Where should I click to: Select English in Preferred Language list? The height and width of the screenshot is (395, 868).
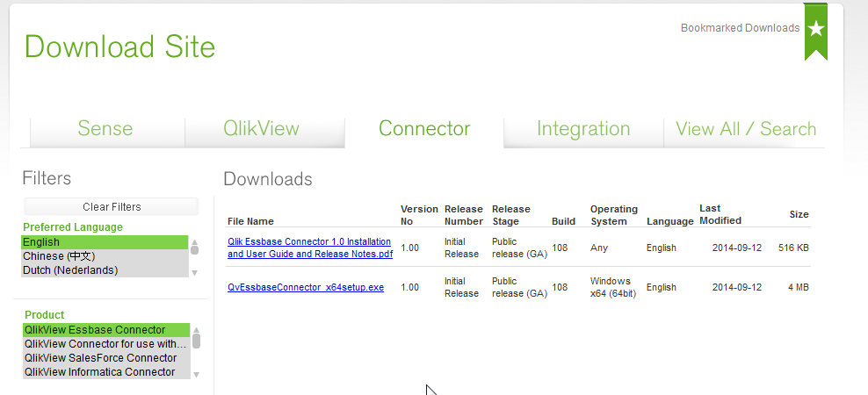(105, 242)
